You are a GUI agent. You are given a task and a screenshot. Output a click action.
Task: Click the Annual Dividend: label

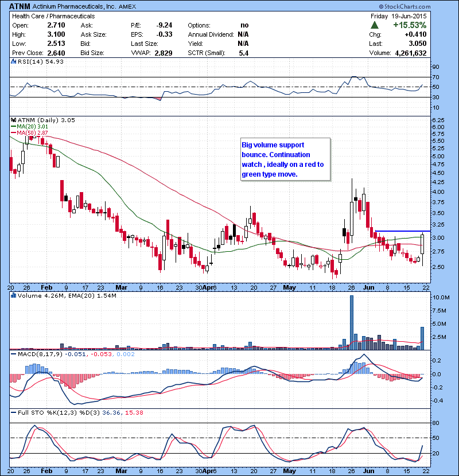pos(211,34)
